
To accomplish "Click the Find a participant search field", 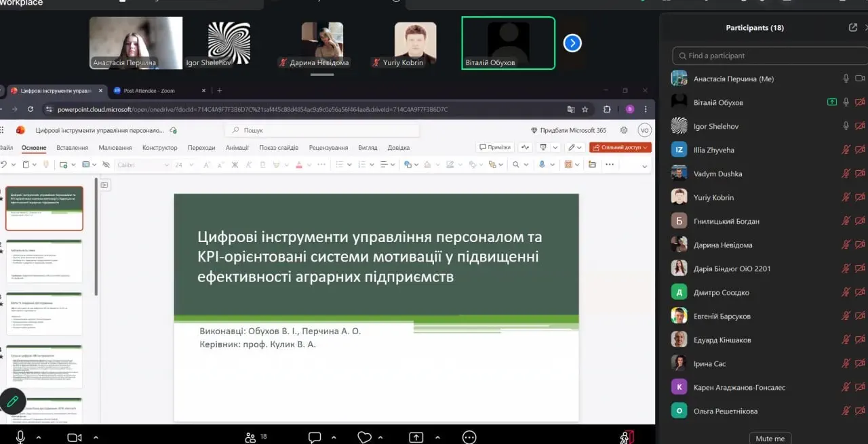I will pyautogui.click(x=766, y=56).
